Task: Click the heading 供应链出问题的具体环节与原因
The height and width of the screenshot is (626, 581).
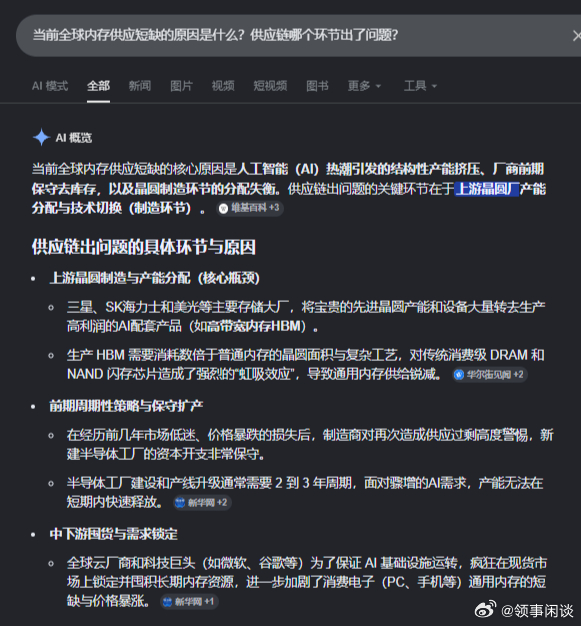Action: pos(144,247)
